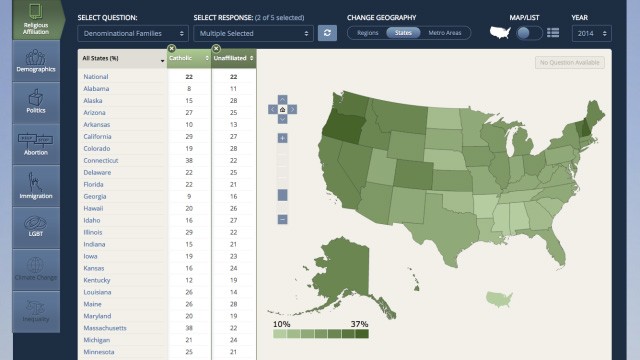
Task: Open the California state link
Action: [x=97, y=136]
